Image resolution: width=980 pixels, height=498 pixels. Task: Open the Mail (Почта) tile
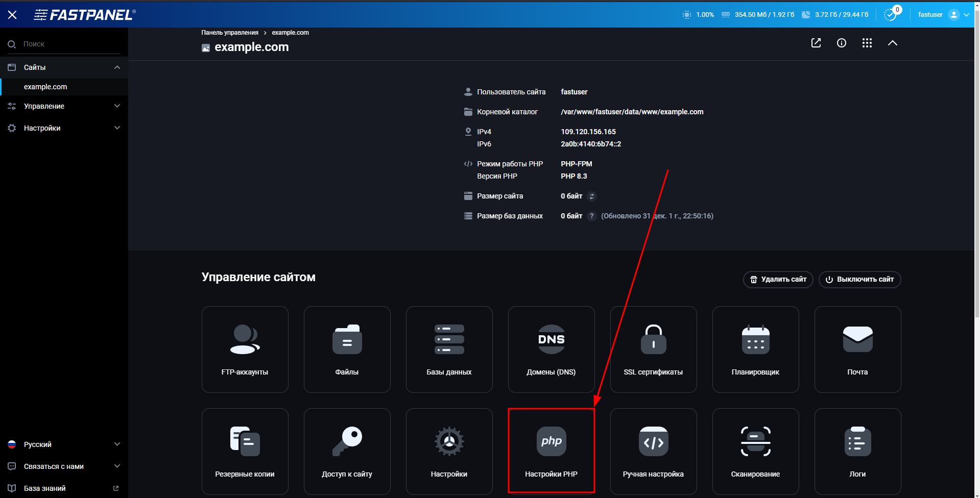(857, 349)
